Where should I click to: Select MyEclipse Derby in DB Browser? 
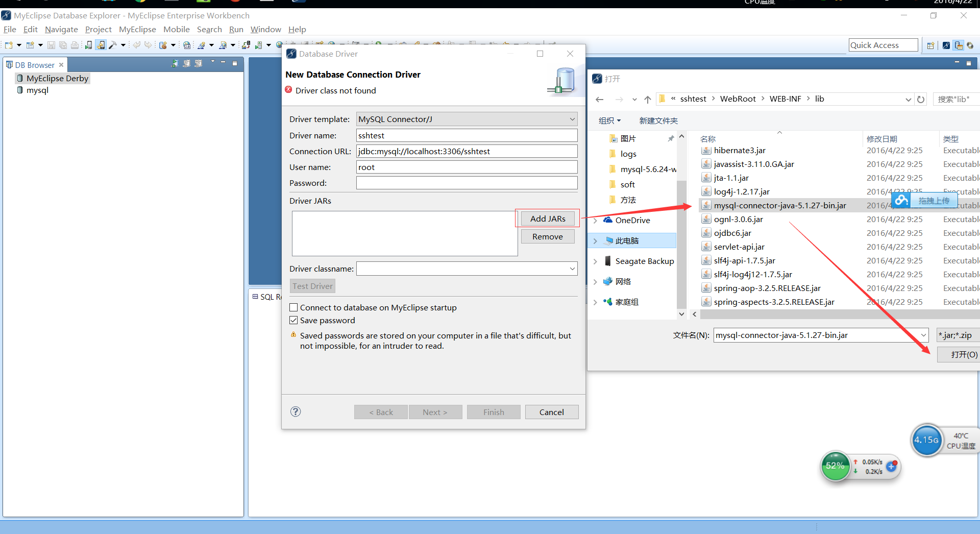click(x=57, y=78)
